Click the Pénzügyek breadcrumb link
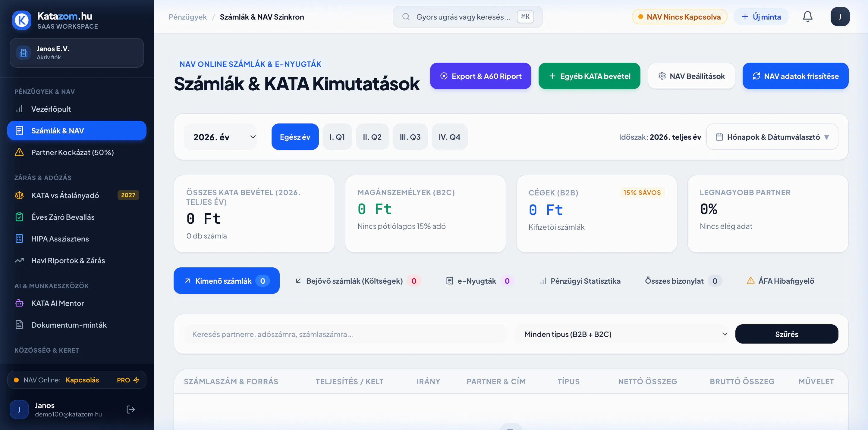This screenshot has width=868, height=430. point(188,17)
